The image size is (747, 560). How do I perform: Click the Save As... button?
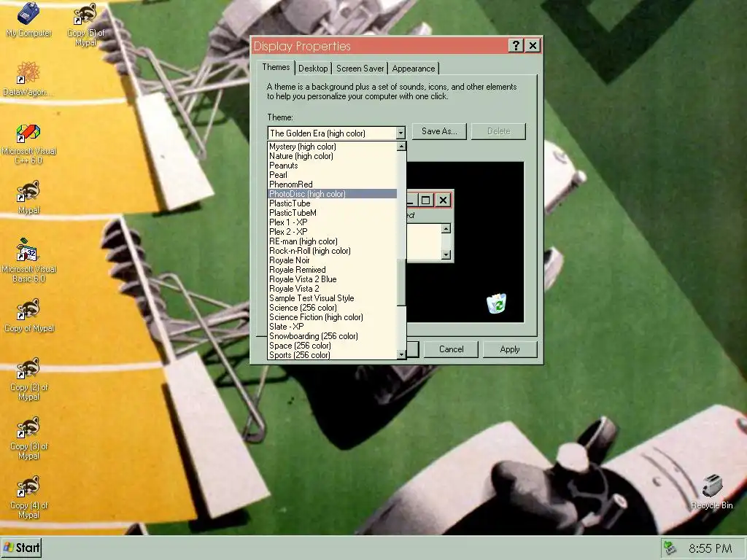coord(439,131)
